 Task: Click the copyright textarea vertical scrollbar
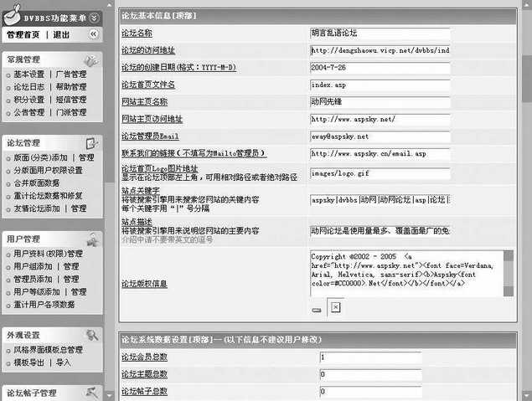tap(509, 272)
